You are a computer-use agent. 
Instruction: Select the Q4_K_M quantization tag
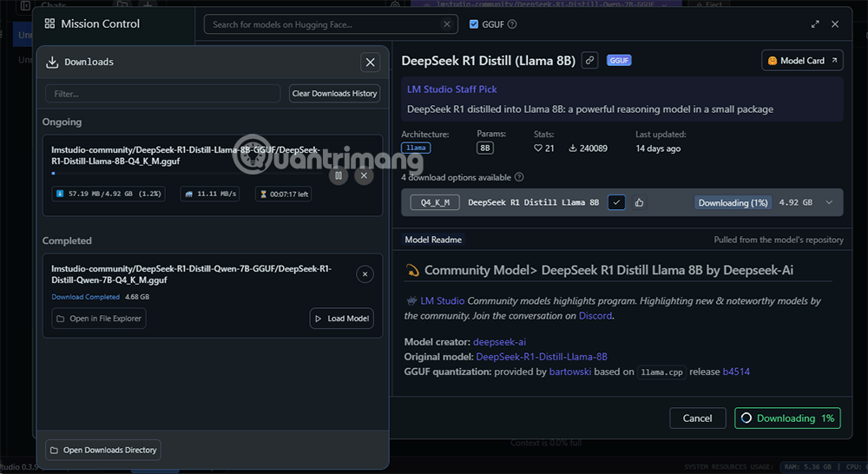pyautogui.click(x=435, y=202)
